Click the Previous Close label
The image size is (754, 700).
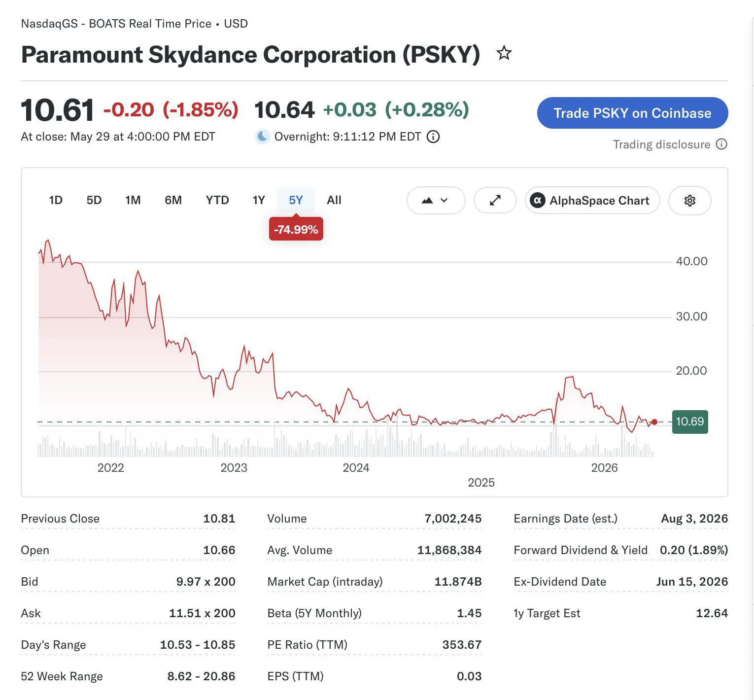[60, 519]
